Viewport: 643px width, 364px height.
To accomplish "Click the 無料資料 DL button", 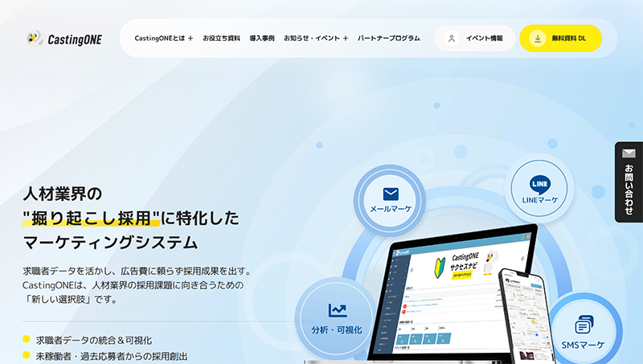I will [x=560, y=39].
